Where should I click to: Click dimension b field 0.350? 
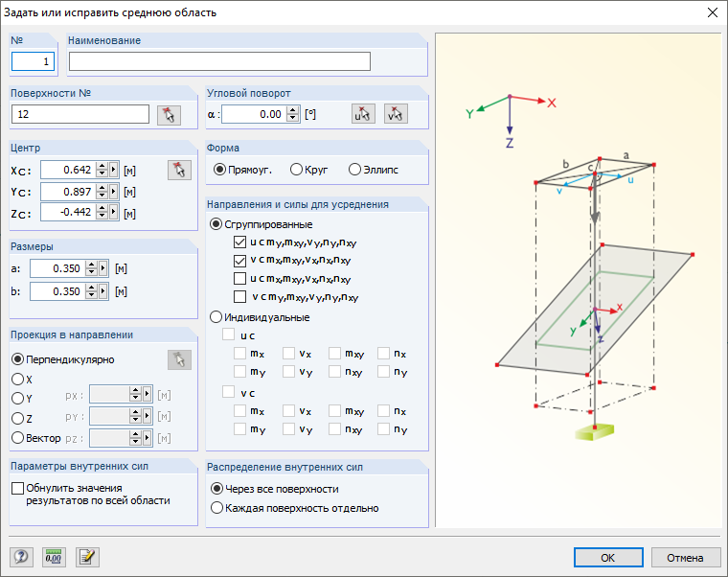[x=58, y=291]
